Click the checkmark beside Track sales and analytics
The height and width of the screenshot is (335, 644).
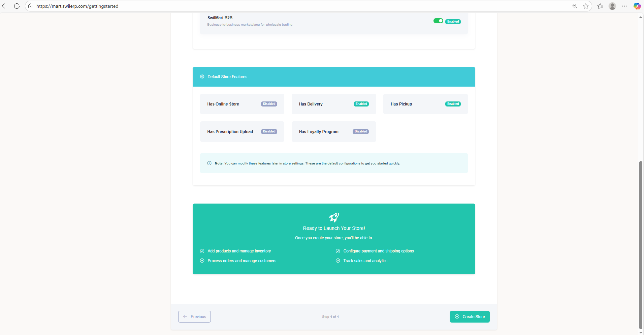tap(338, 261)
